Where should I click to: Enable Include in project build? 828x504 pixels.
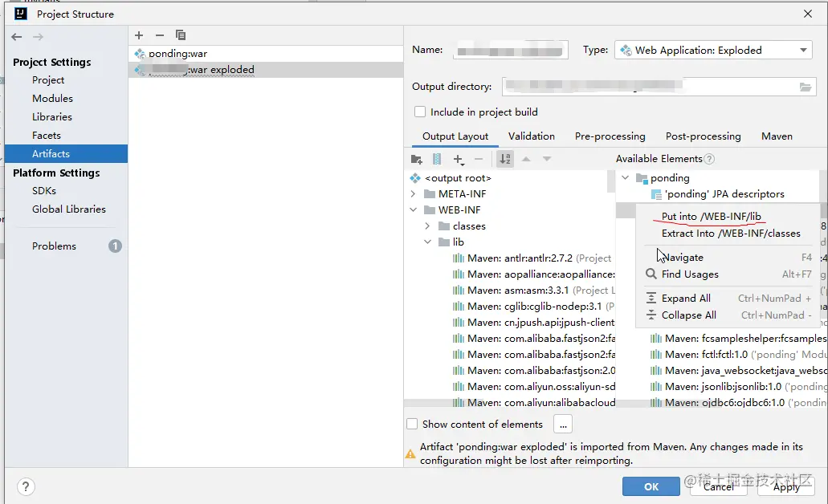coord(420,112)
